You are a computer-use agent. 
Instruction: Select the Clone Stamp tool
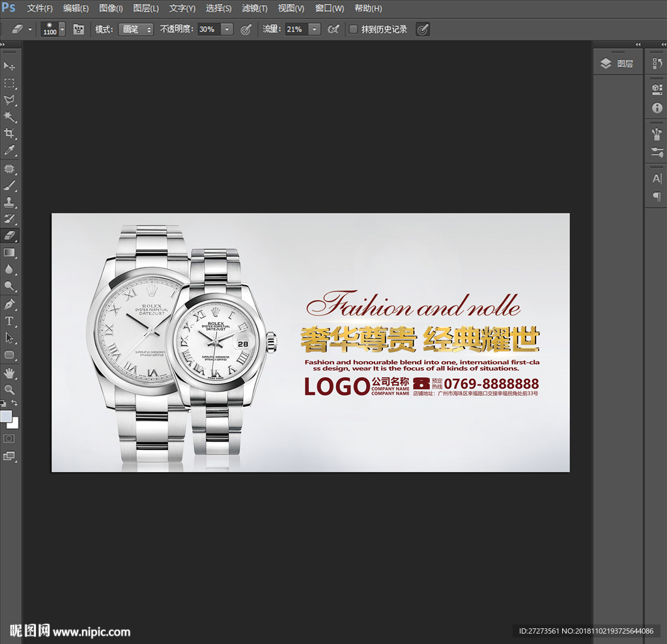(9, 202)
